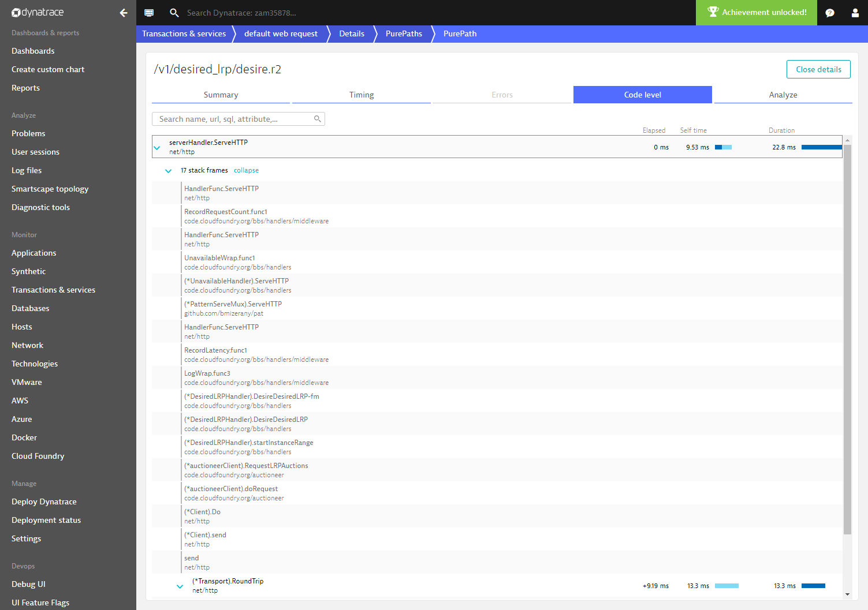Image resolution: width=868 pixels, height=610 pixels.
Task: Click the ServeHTTP duration bar
Action: (821, 147)
